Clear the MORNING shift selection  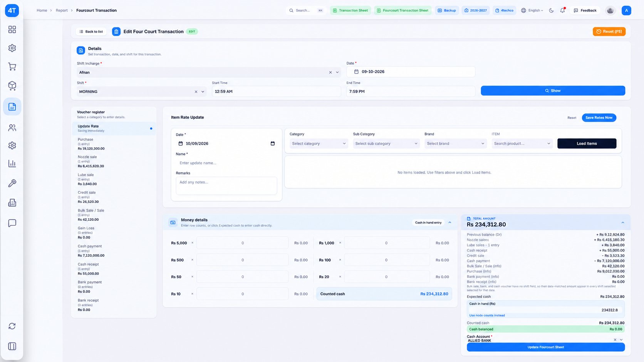[x=196, y=92]
